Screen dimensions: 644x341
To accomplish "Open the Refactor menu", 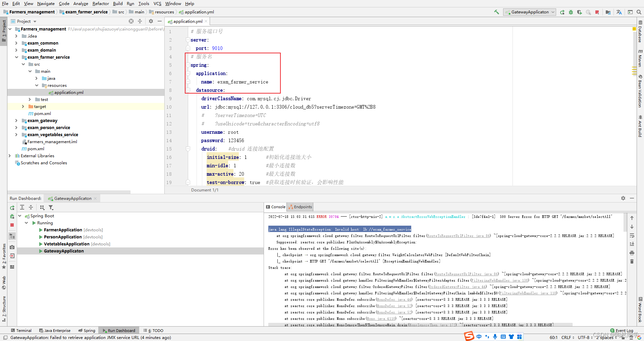I will (x=101, y=4).
